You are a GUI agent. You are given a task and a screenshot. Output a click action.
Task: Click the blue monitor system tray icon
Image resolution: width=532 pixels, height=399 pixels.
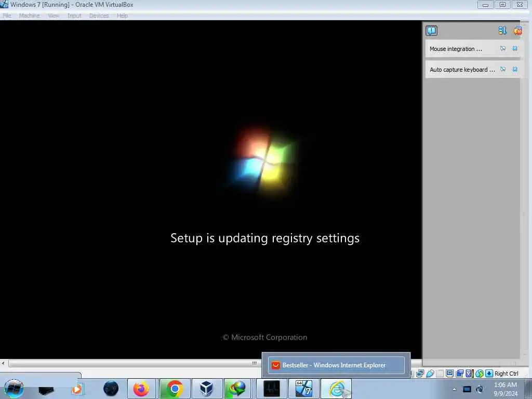[x=467, y=389]
